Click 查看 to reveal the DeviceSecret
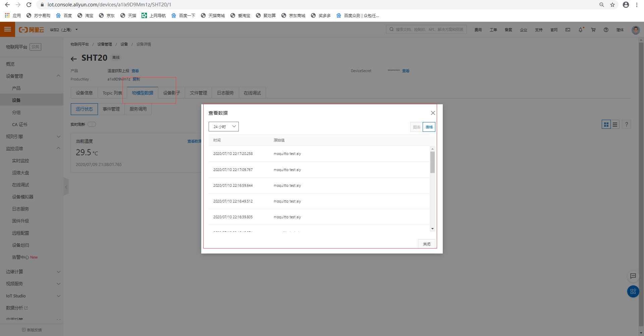644x336 pixels. click(406, 71)
